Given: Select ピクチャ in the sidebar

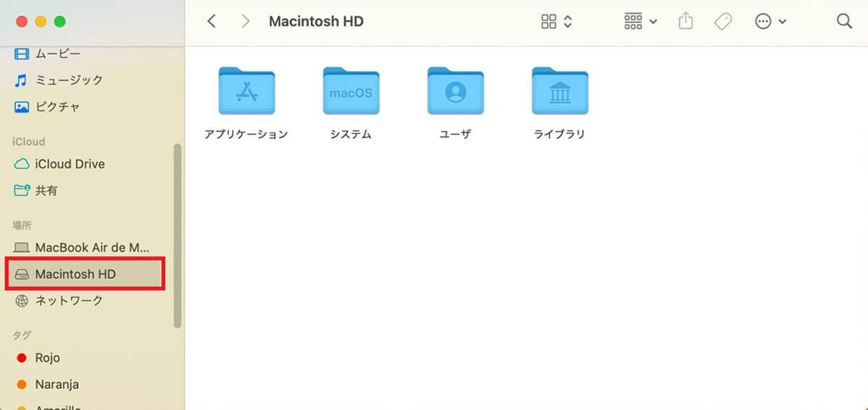Looking at the screenshot, I should click(48, 107).
